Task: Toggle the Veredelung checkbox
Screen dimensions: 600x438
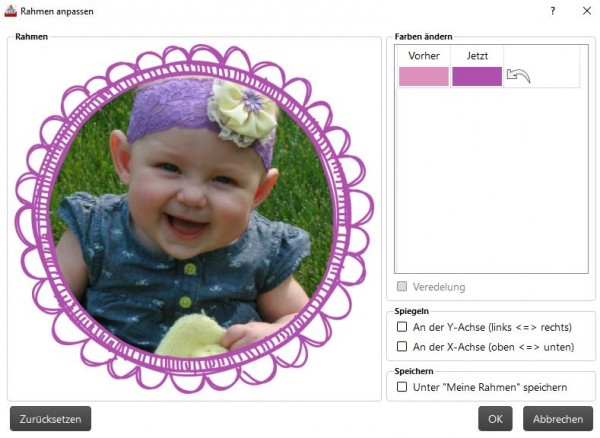Action: tap(402, 286)
